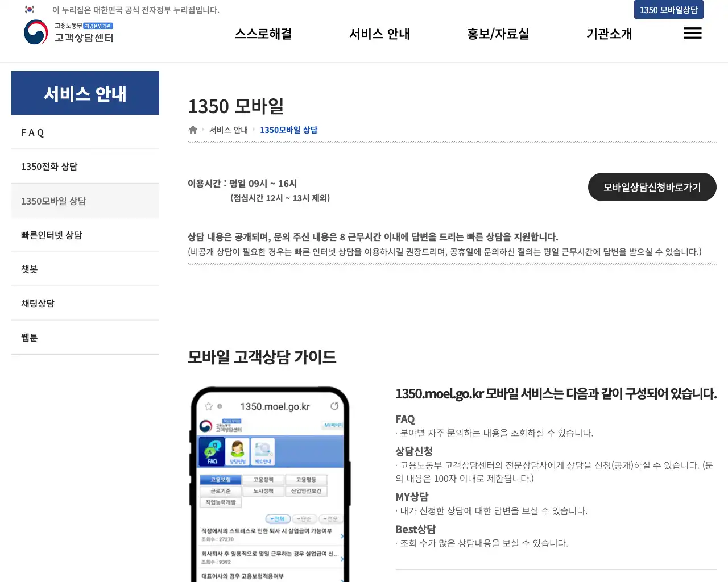Select the 상담신청 counselor icon in the mobile guide
Screen dimensions: 728x582
(x=237, y=451)
